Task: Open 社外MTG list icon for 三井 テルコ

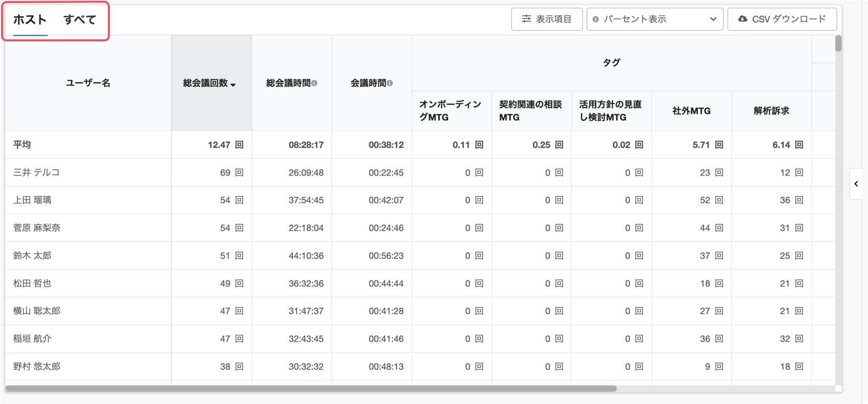Action: tap(719, 172)
